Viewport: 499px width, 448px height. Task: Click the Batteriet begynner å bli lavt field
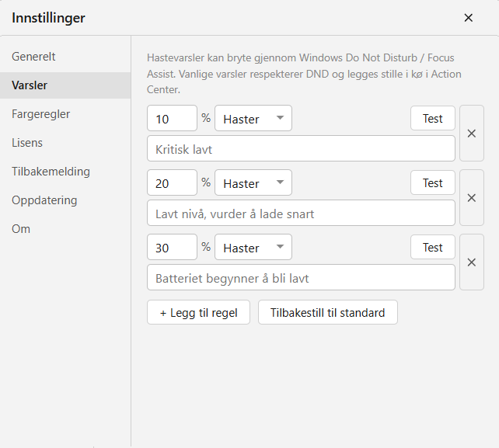click(301, 277)
